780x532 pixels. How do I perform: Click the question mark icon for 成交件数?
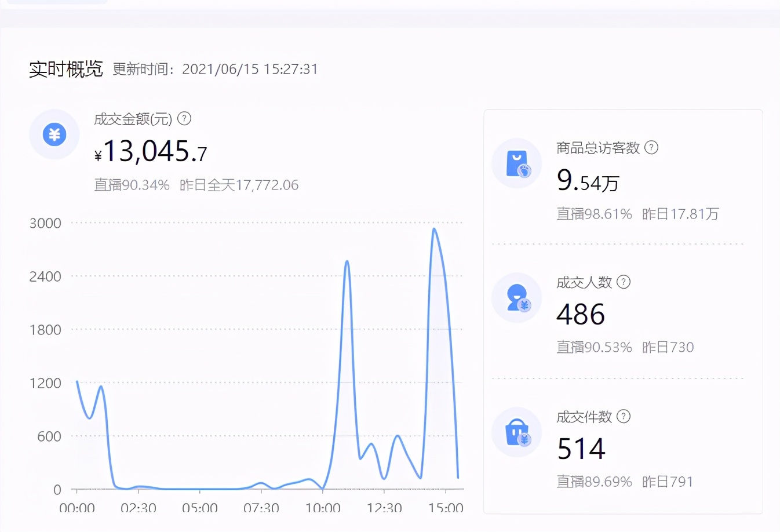(x=624, y=417)
